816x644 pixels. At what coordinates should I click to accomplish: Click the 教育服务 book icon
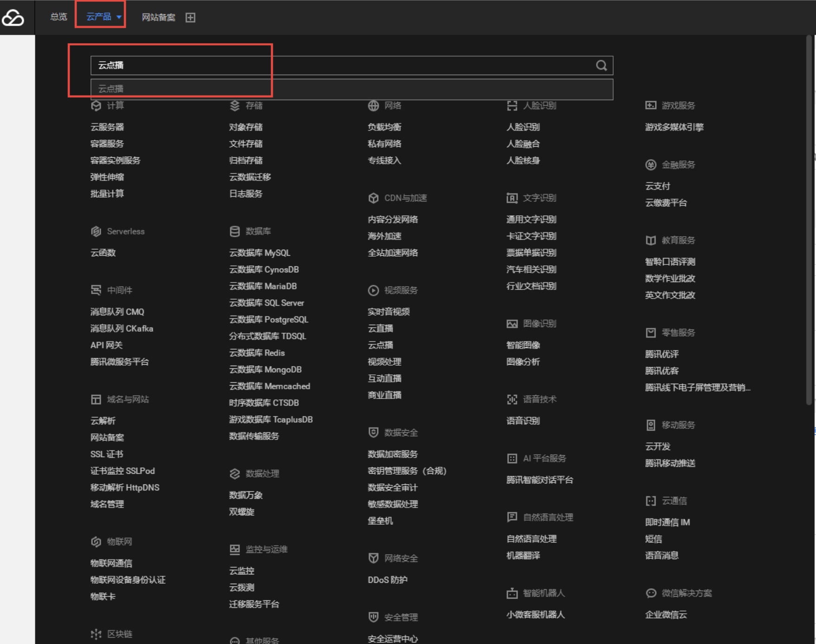651,240
